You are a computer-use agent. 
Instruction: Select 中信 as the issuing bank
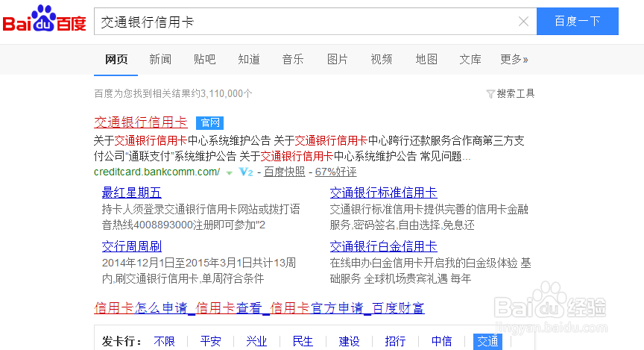click(x=441, y=341)
